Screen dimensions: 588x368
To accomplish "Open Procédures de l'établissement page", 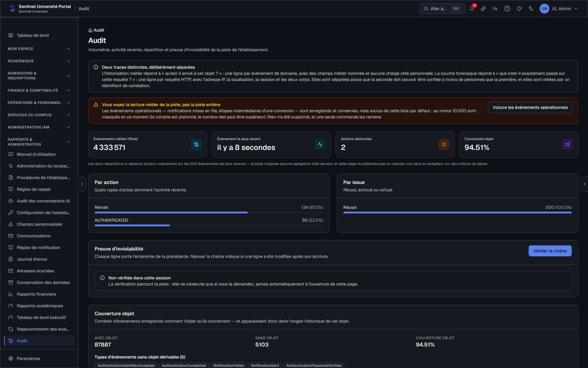I will click(x=39, y=178).
